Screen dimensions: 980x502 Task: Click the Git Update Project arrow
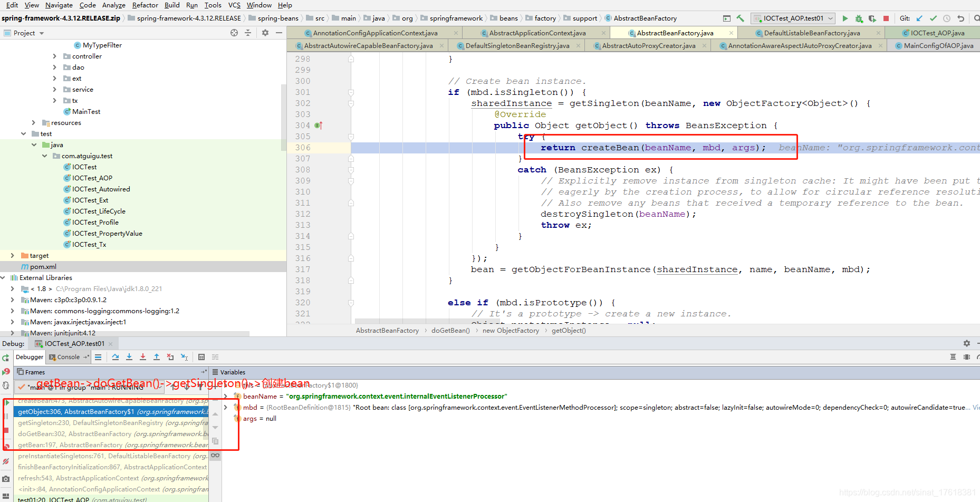pyautogui.click(x=919, y=18)
